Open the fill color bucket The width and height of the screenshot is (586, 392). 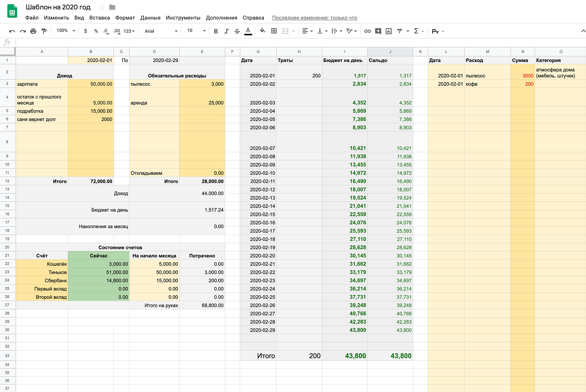pos(263,30)
